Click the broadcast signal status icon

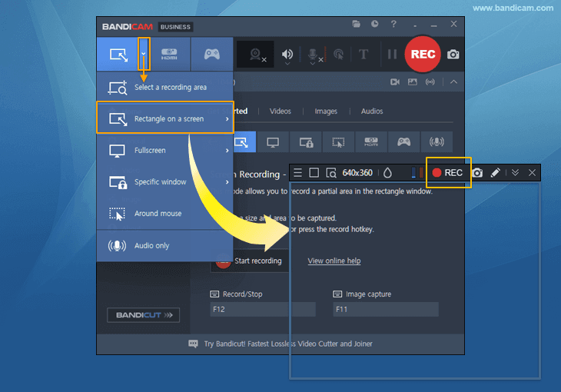click(430, 82)
